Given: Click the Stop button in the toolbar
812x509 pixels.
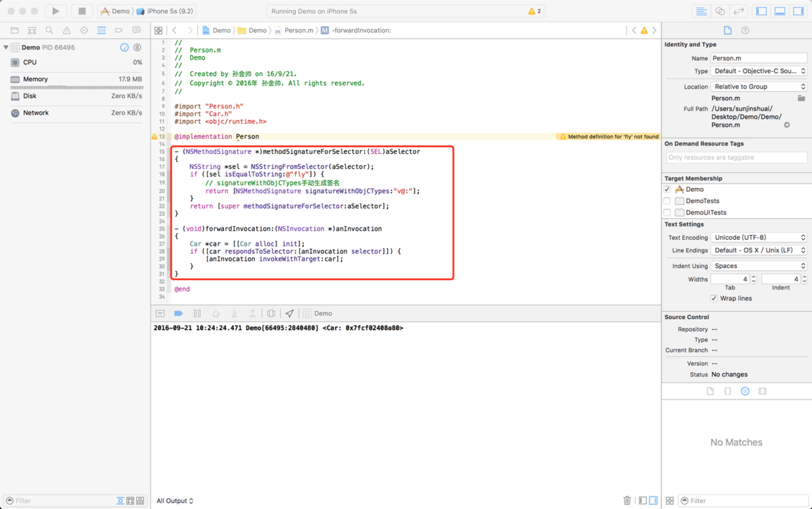Looking at the screenshot, I should pos(82,11).
